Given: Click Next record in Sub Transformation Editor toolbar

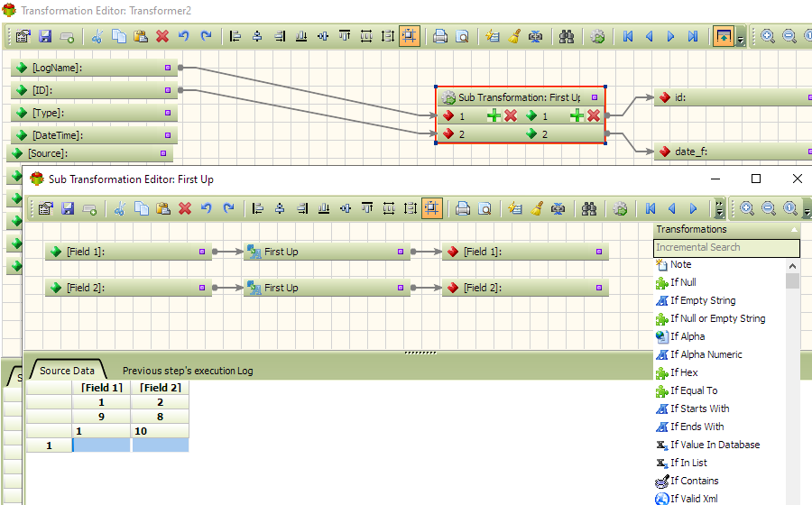Looking at the screenshot, I should coord(694,208).
